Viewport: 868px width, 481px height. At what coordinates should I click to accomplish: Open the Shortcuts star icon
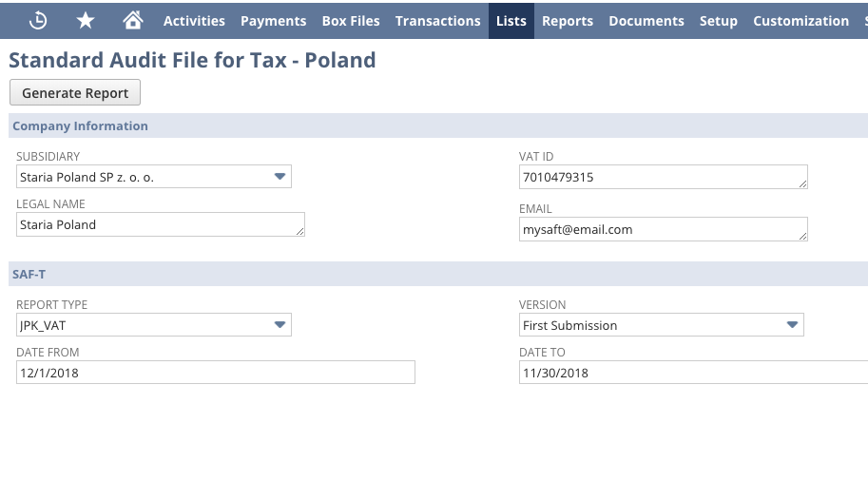(x=86, y=21)
